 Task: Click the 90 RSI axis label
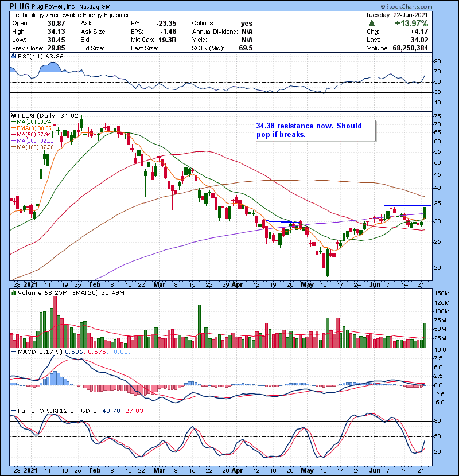[x=438, y=61]
